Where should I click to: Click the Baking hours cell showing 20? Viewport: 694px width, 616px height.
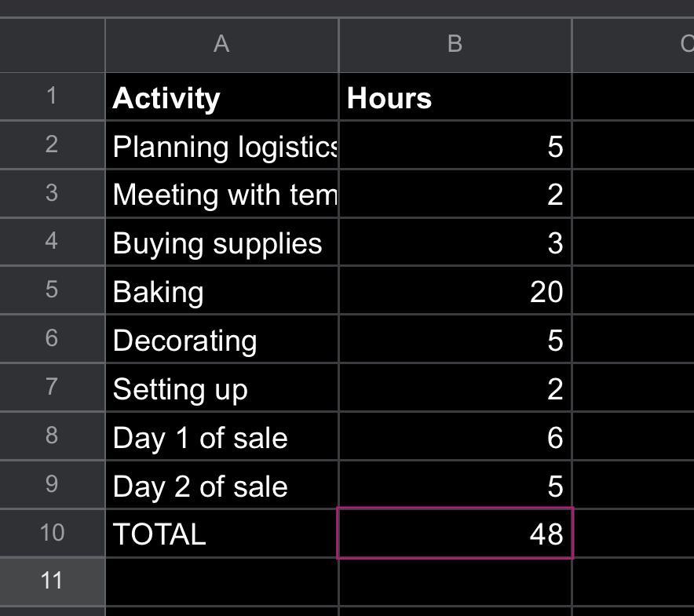(x=455, y=291)
